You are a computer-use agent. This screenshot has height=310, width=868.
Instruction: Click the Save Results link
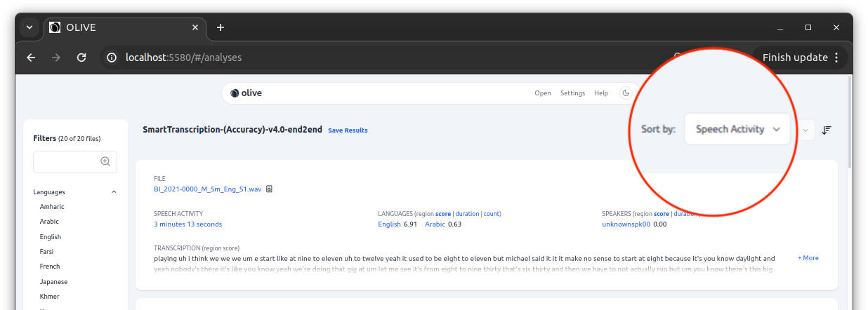(x=348, y=130)
